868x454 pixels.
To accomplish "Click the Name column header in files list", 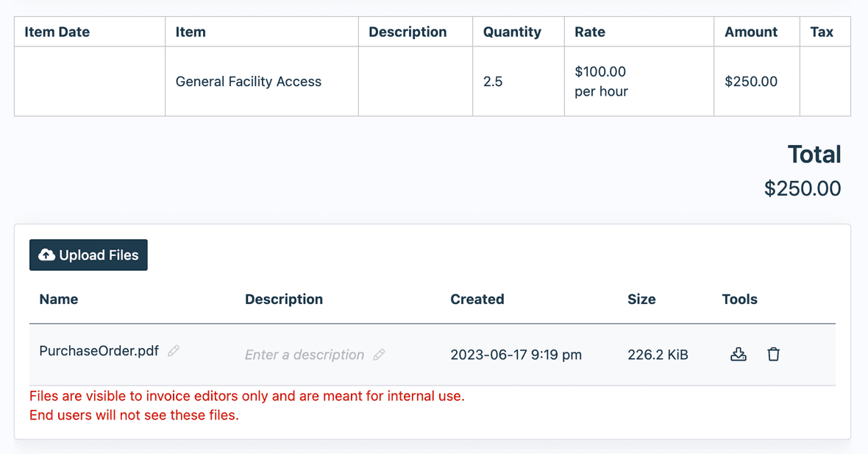I will point(58,299).
